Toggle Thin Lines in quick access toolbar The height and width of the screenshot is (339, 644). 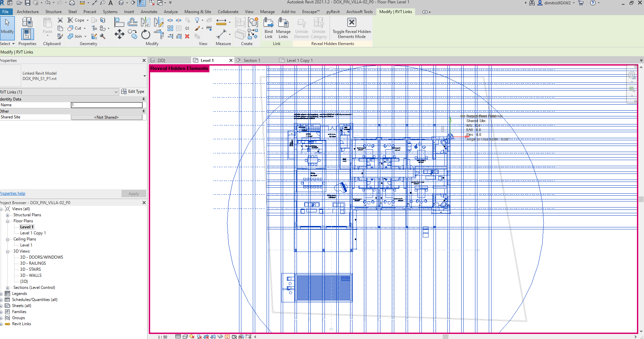pos(141,3)
